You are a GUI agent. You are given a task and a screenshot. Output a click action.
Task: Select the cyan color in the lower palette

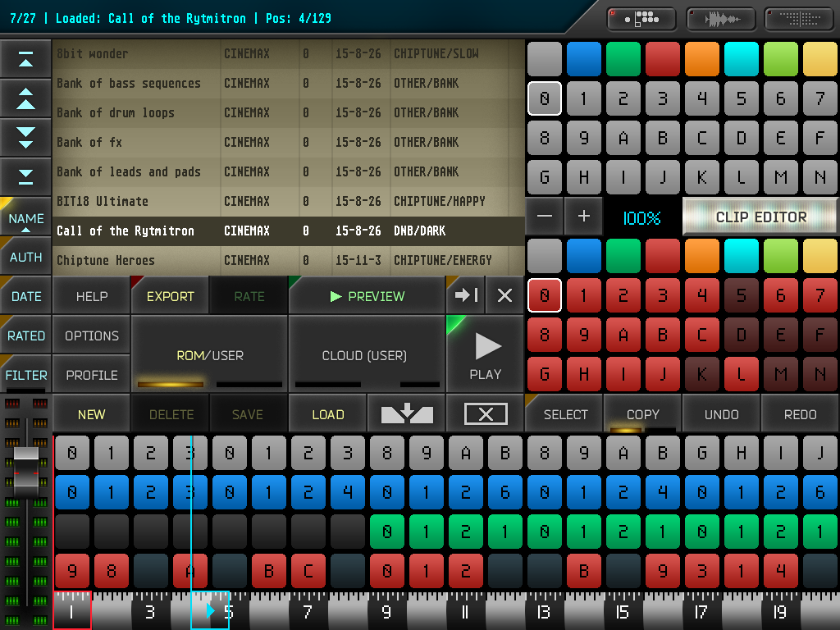pyautogui.click(x=741, y=256)
